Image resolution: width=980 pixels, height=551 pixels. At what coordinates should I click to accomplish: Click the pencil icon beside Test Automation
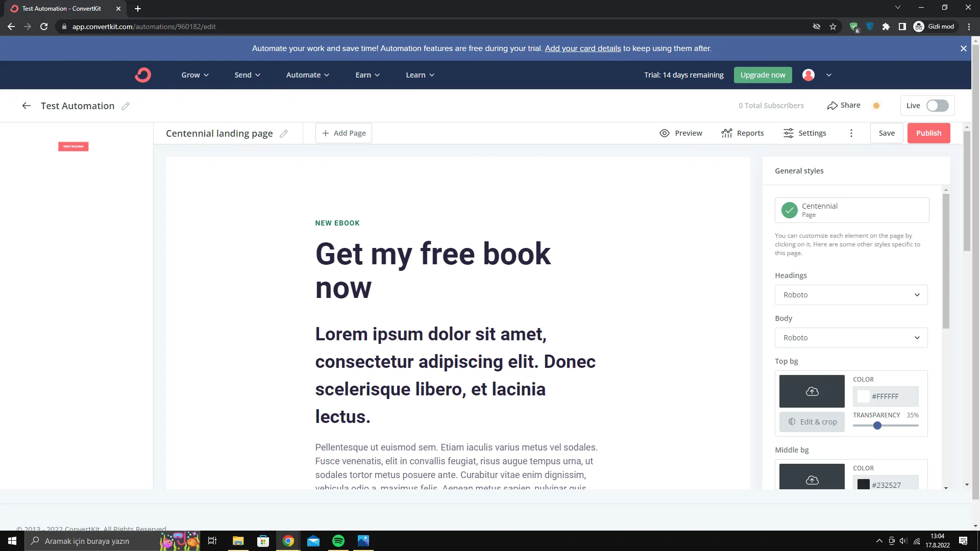[126, 106]
